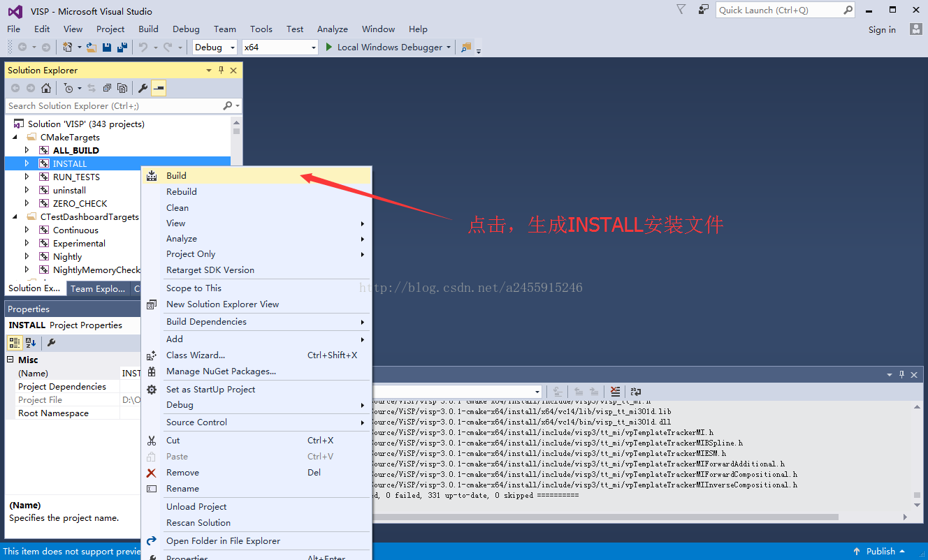Click the Alphabetical sort icon in Properties

click(x=31, y=343)
